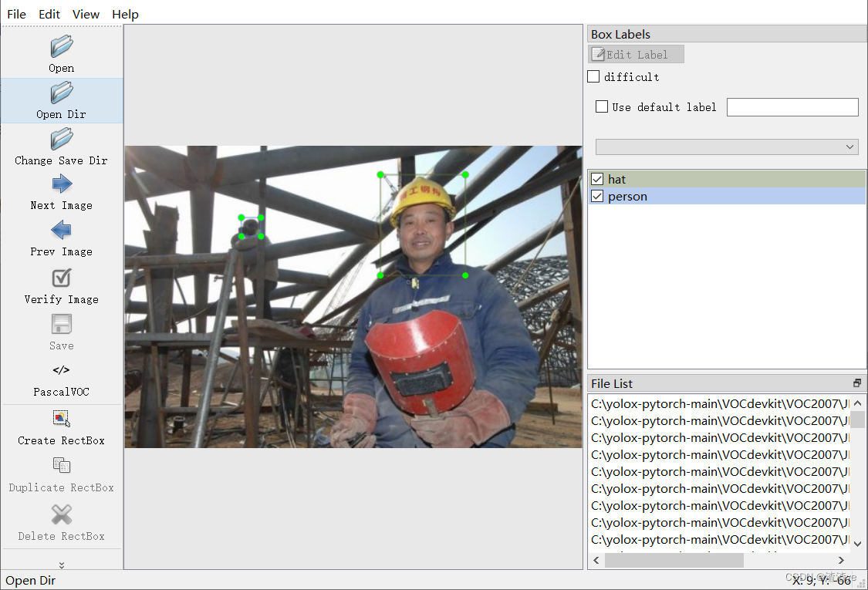Open the label filter combo box
This screenshot has width=868, height=590.
tap(727, 147)
